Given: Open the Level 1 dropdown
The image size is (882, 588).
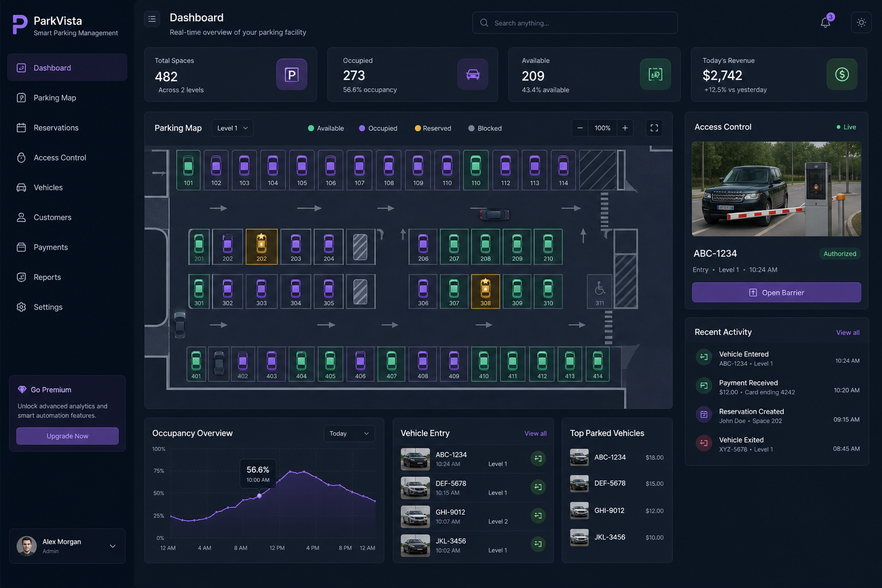Looking at the screenshot, I should click(x=232, y=128).
